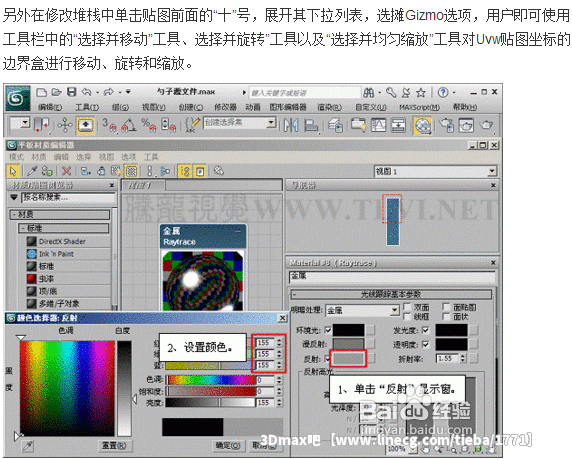The width and height of the screenshot is (572, 459).
Task: Click the Undo arrow icon
Action: [x=86, y=92]
